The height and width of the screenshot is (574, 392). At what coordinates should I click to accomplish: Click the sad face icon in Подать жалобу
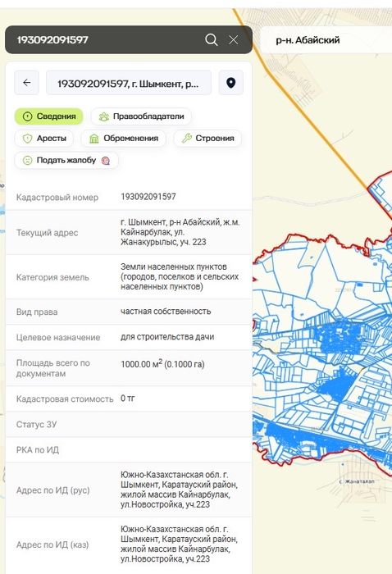[27, 161]
